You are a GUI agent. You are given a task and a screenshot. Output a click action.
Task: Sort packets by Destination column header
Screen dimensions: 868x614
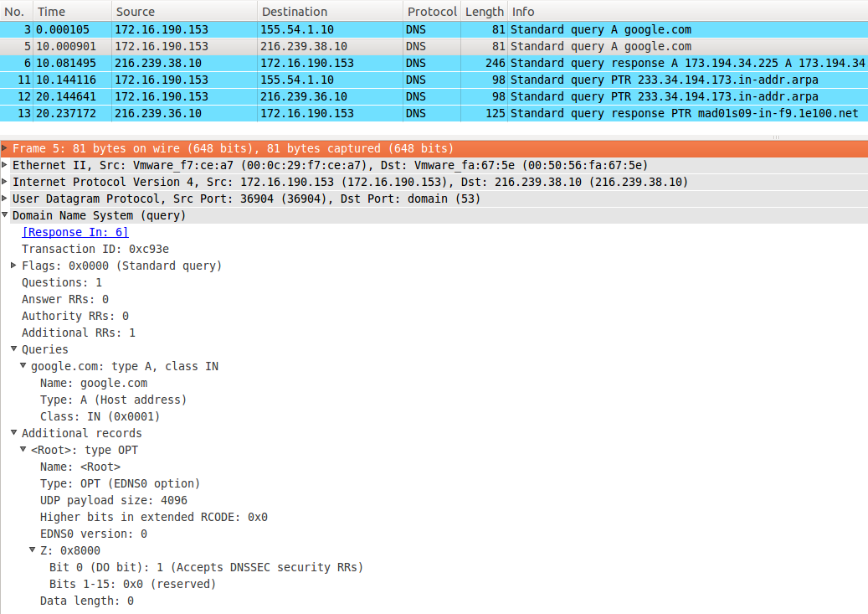331,12
